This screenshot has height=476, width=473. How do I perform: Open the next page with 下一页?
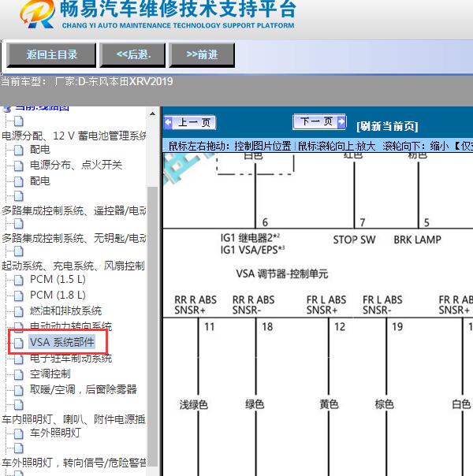319,121
